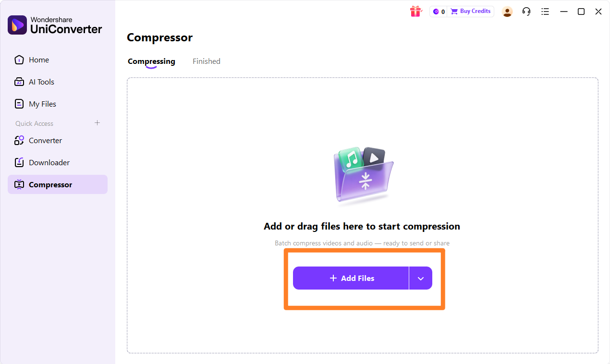The image size is (610, 364).
Task: Click the UniConverter logo
Action: (x=17, y=25)
